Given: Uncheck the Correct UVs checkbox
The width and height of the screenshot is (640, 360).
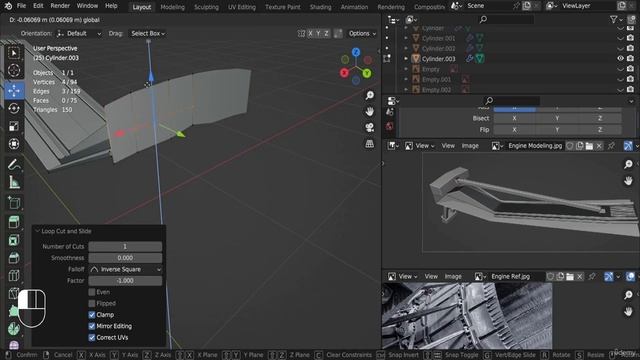Looking at the screenshot, I should 92,338.
